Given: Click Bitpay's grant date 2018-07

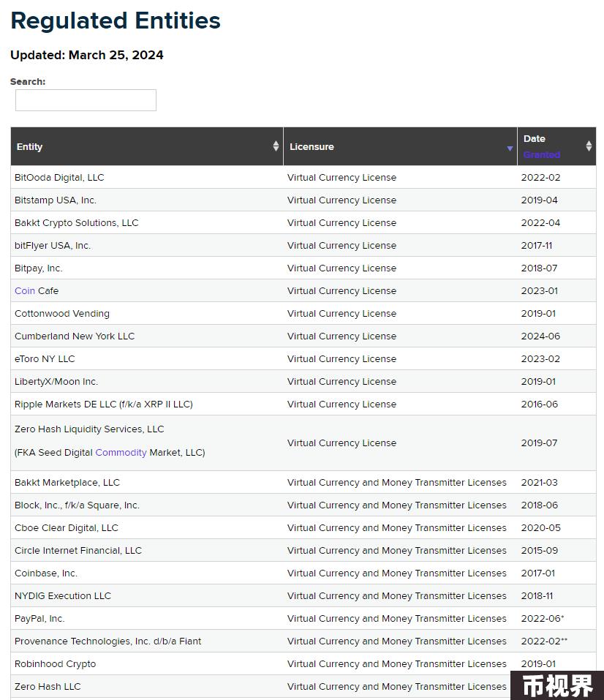Looking at the screenshot, I should tap(539, 268).
